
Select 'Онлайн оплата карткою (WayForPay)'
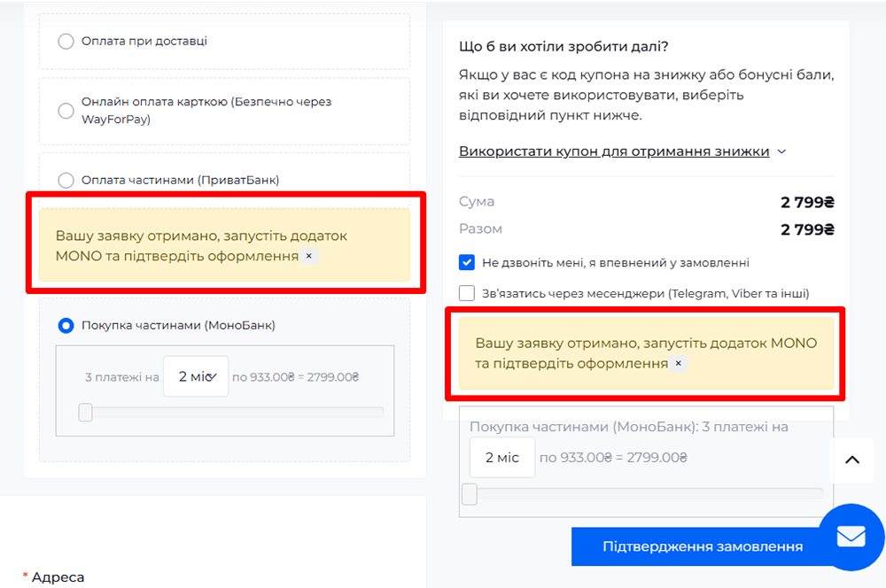66,111
